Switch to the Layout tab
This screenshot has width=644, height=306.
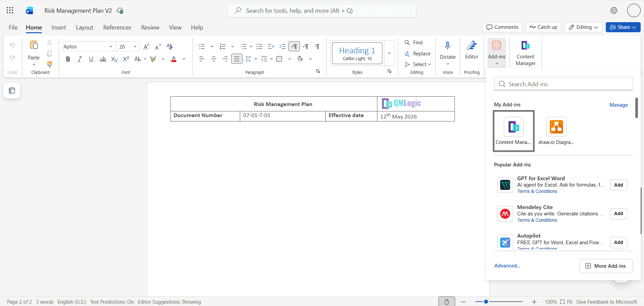coord(85,28)
